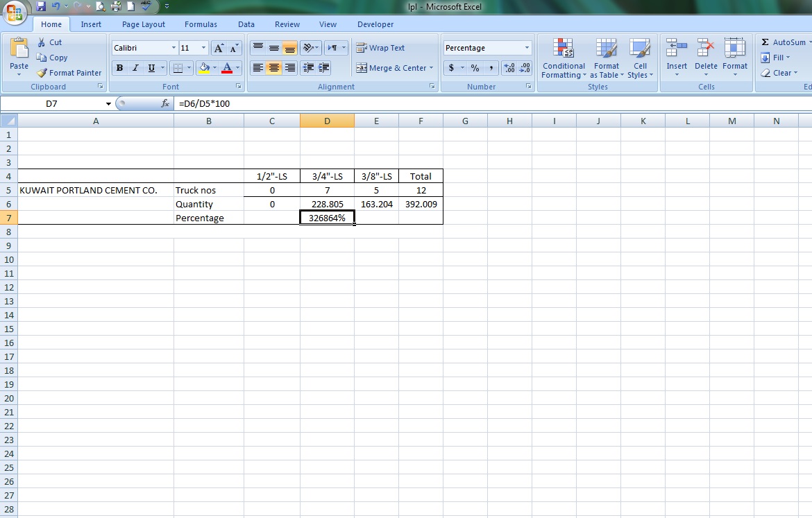Click the Merge & Center button
Screen dimensions: 812x518
(x=391, y=68)
